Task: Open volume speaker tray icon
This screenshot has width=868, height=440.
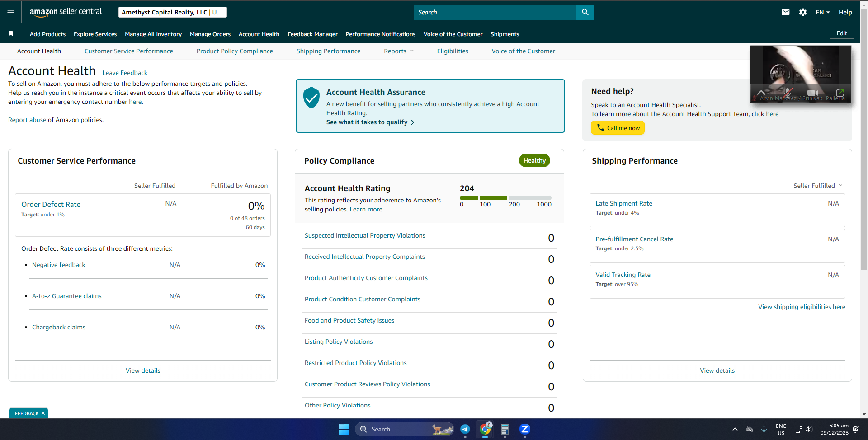Action: (x=809, y=429)
